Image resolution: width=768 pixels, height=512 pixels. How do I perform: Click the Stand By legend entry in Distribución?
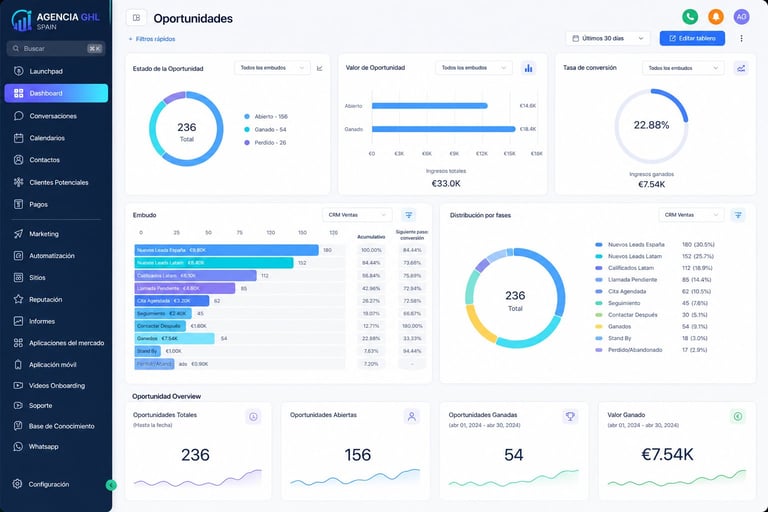click(651, 338)
